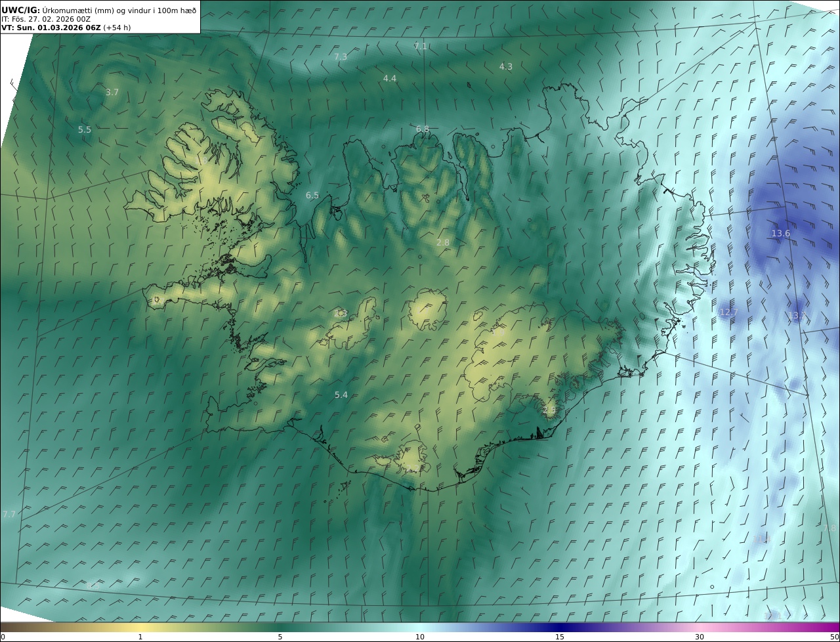Image resolution: width=840 pixels, height=642 pixels.
Task: Click the '5.4' value on the map
Action: (341, 395)
